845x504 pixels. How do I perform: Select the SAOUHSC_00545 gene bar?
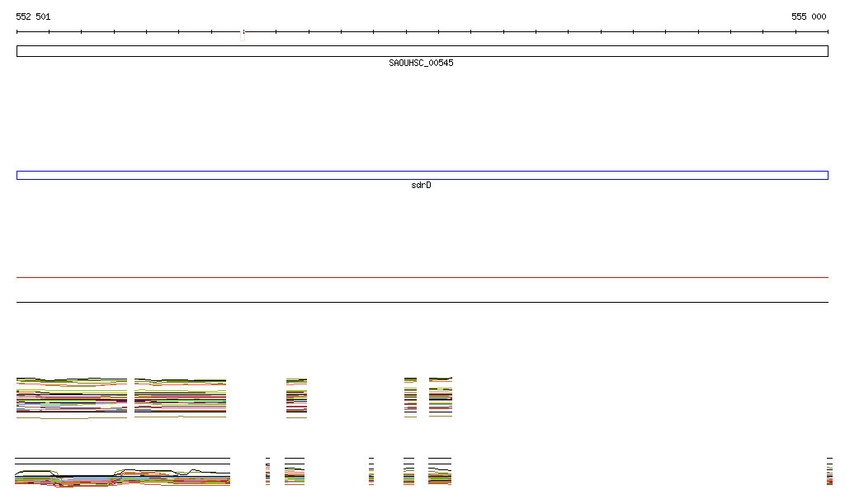pos(422,51)
